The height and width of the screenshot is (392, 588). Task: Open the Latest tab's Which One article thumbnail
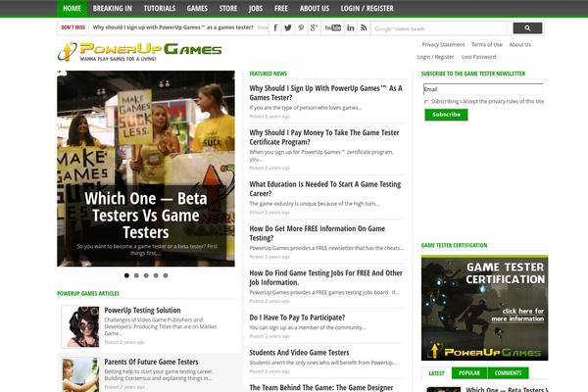pyautogui.click(x=444, y=389)
